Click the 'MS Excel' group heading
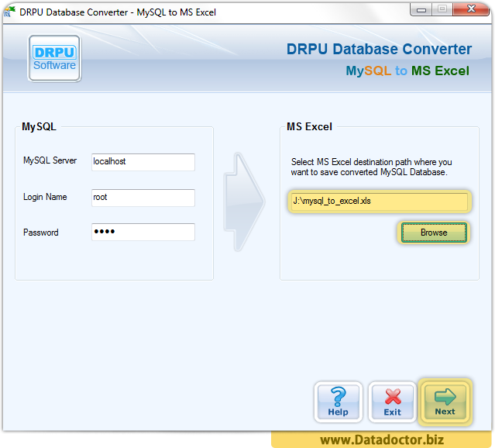Viewport: 495px width, 448px height. pos(309,126)
